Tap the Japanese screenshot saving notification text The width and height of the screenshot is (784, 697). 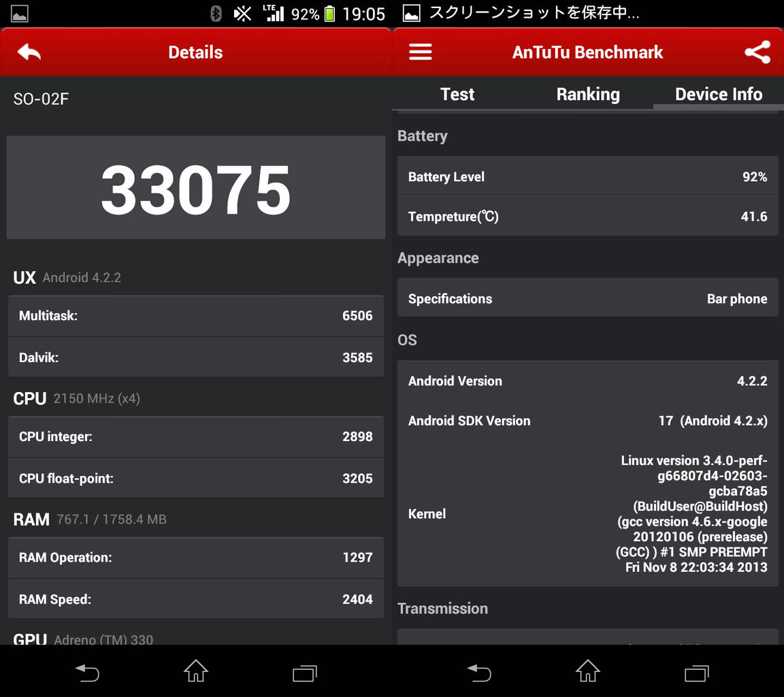(534, 12)
